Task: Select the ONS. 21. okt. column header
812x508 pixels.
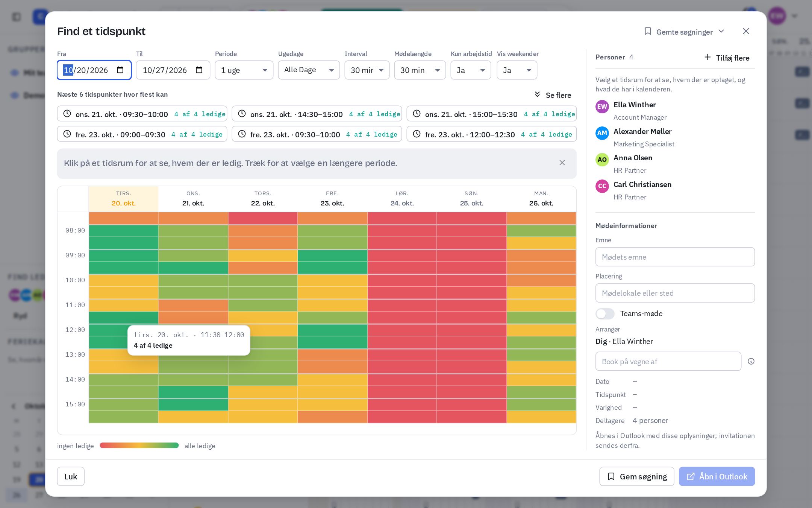Action: pyautogui.click(x=193, y=199)
